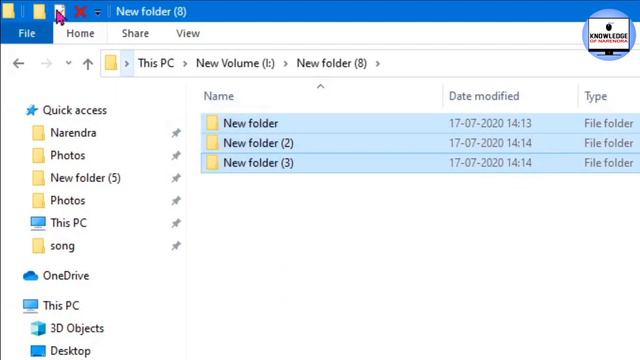Click folder icon in title bar corner
This screenshot has height=360, width=640.
click(x=9, y=11)
